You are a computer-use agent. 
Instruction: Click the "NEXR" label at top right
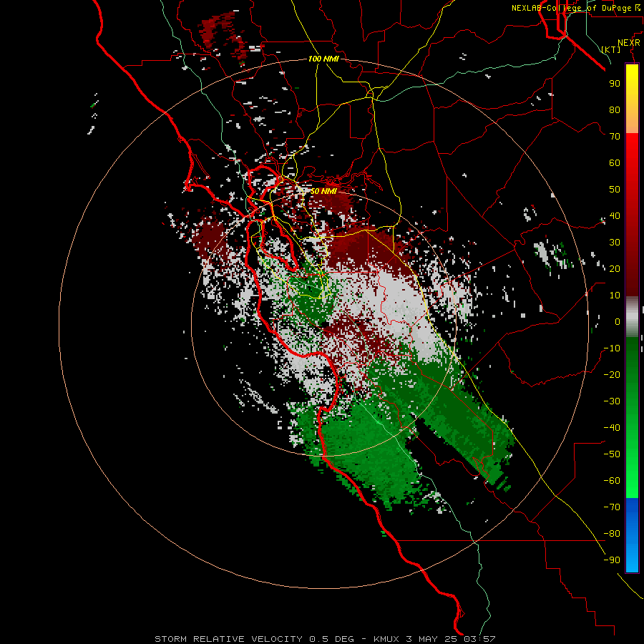click(629, 43)
